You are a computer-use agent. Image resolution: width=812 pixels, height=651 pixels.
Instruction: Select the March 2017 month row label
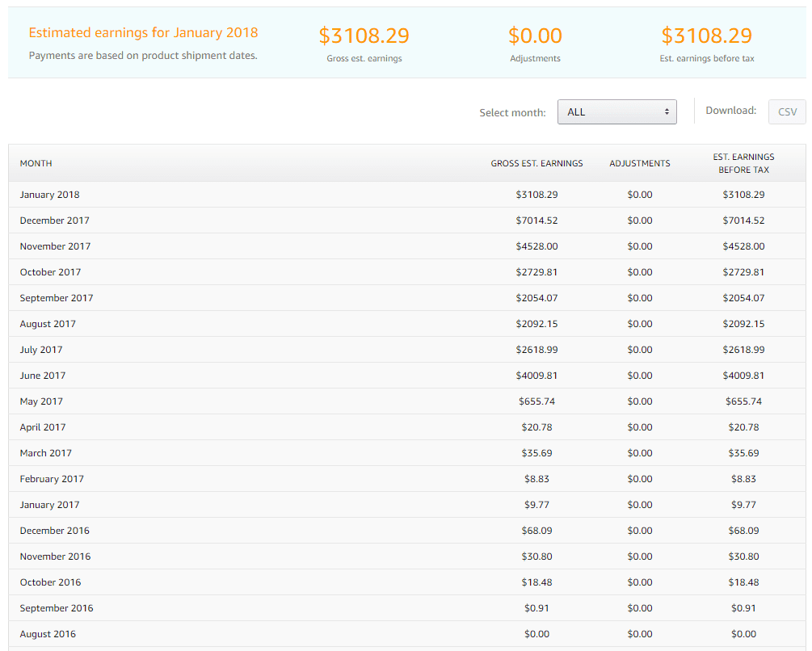[x=45, y=453]
